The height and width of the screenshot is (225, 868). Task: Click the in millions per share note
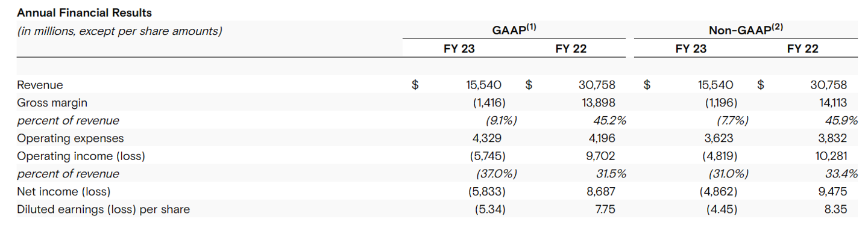[119, 31]
